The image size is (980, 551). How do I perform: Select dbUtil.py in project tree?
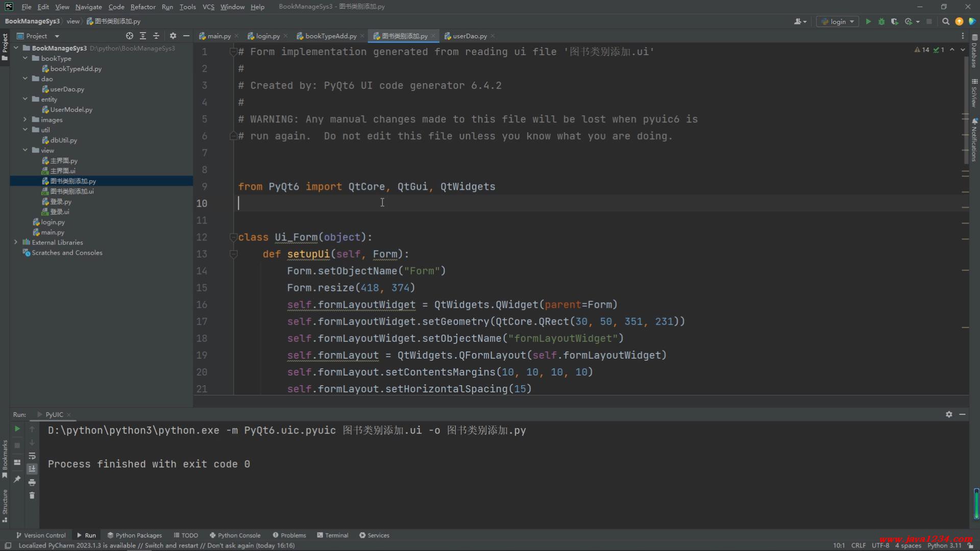[x=63, y=140]
